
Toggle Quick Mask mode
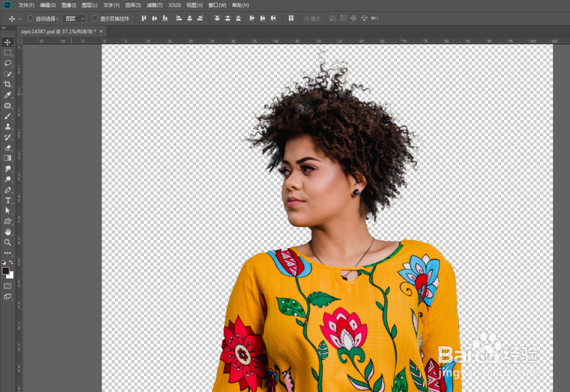tap(7, 286)
